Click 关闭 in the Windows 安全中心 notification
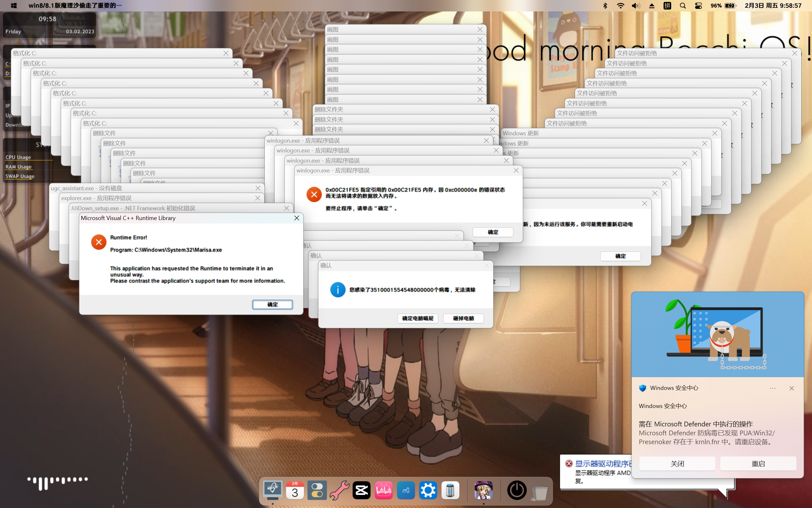 tap(677, 464)
